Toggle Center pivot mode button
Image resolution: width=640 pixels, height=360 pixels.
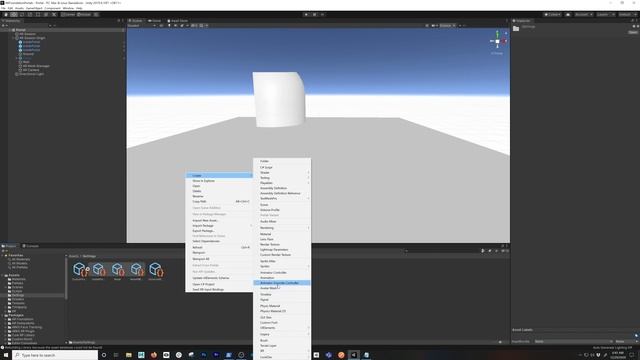tap(68, 14)
